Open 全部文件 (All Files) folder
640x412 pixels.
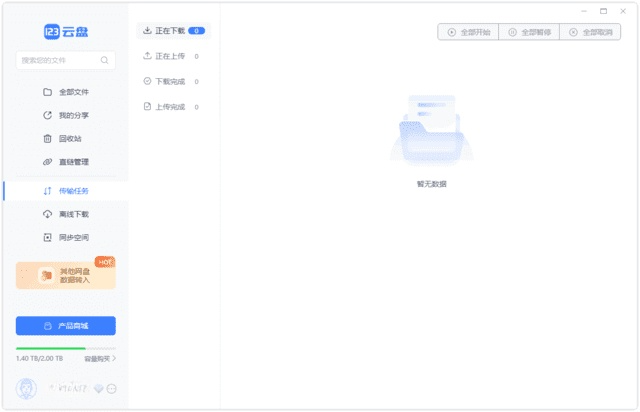click(x=72, y=92)
